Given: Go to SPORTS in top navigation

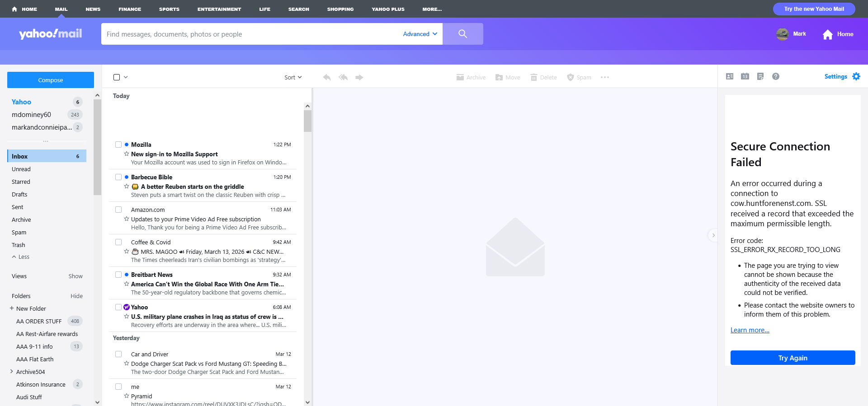Looking at the screenshot, I should pyautogui.click(x=169, y=9).
